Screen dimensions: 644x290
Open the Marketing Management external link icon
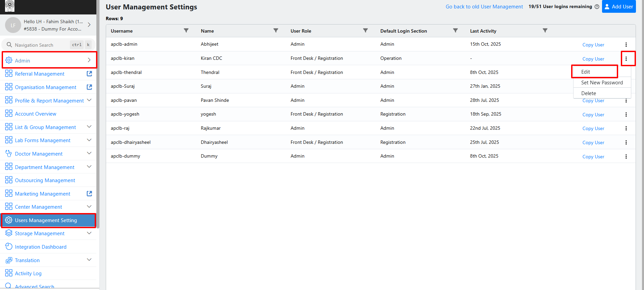click(x=89, y=194)
